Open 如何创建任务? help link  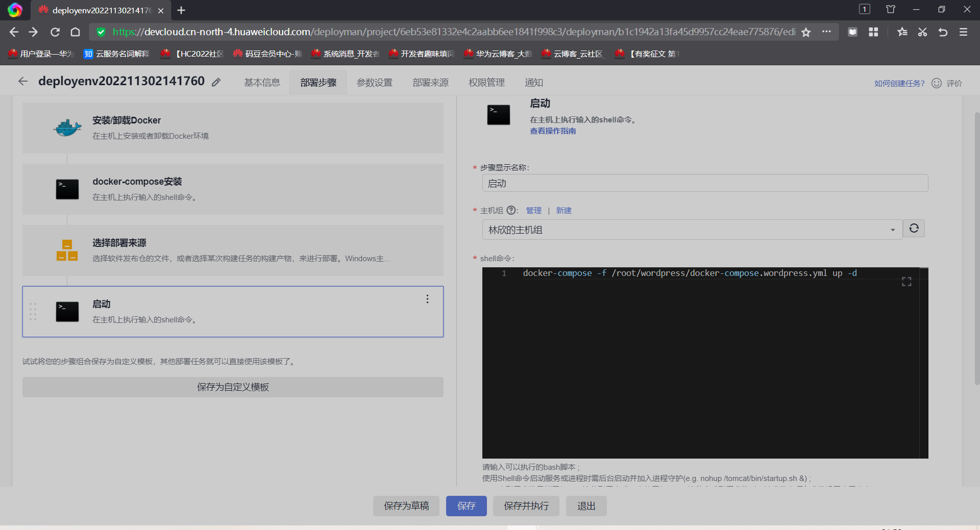pos(899,83)
